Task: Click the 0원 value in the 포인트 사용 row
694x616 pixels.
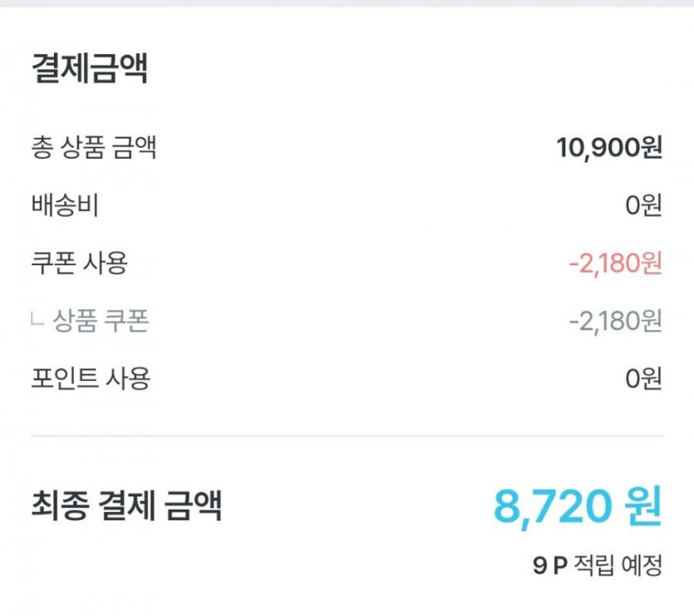Action: pyautogui.click(x=643, y=379)
